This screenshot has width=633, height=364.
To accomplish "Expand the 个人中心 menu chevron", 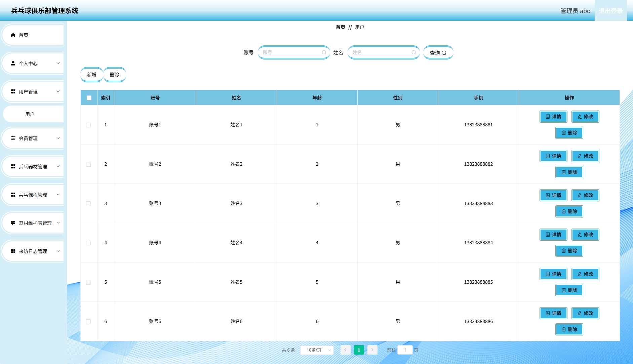I will pyautogui.click(x=58, y=63).
